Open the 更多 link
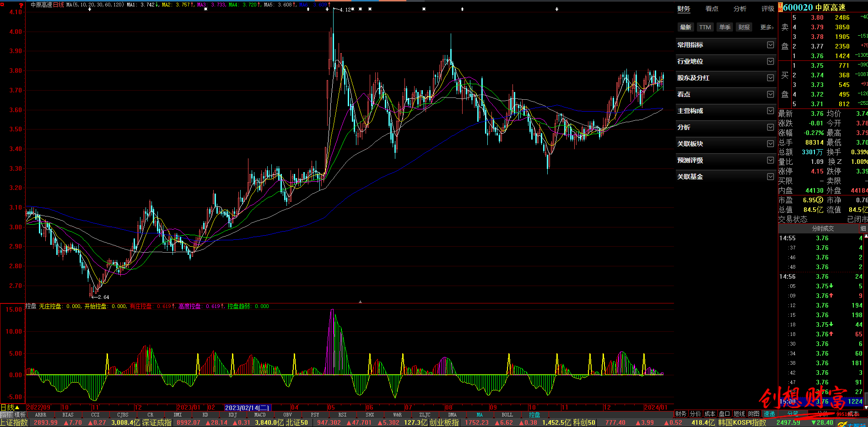Image resolution: width=868 pixels, height=427 pixels. coord(767,27)
